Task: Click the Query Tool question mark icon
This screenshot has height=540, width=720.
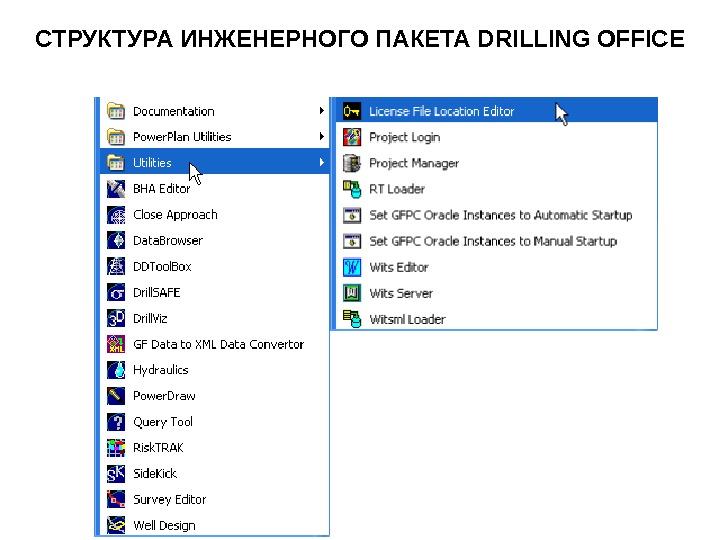Action: point(116,422)
